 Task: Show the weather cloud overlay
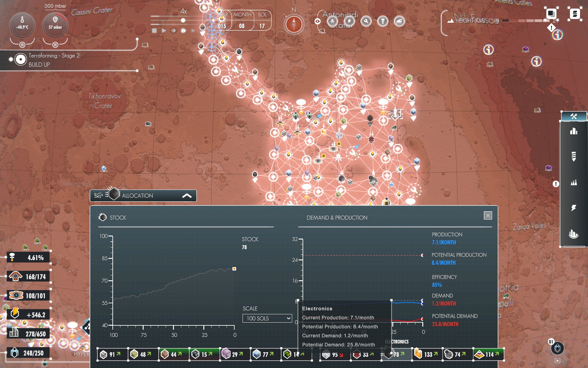coord(399,21)
